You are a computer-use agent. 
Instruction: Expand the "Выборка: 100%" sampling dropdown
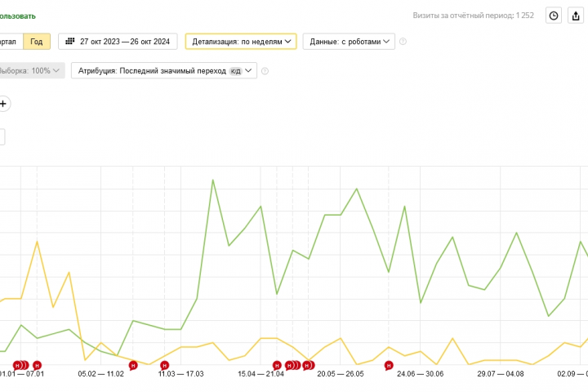(31, 71)
